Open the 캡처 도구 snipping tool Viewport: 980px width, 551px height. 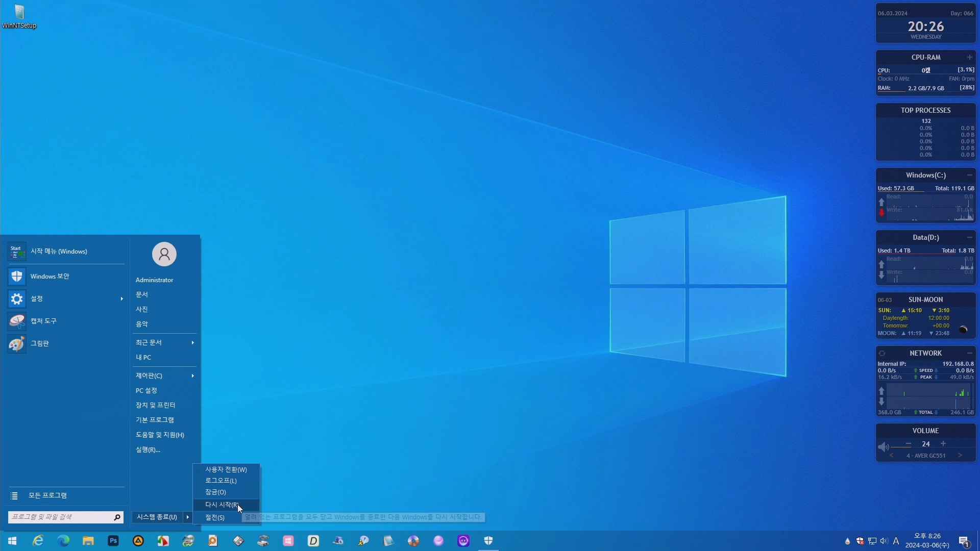pos(43,321)
